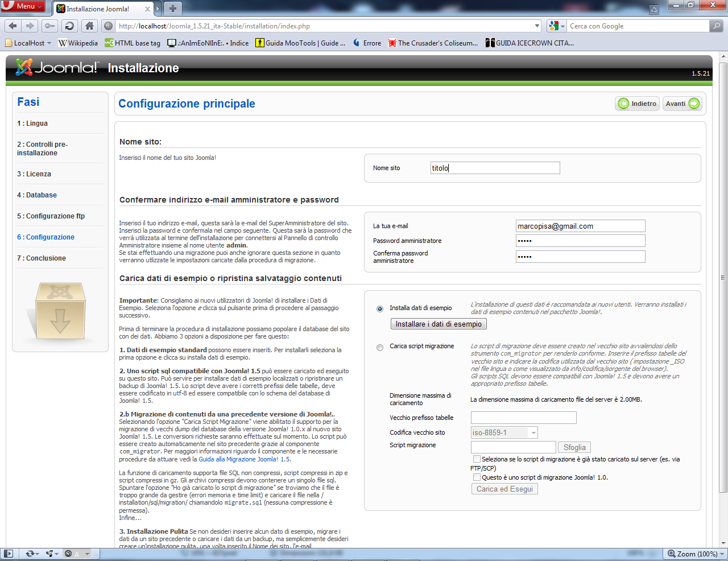Click the magnifier search button icon
The height and width of the screenshot is (561, 728).
[716, 26]
